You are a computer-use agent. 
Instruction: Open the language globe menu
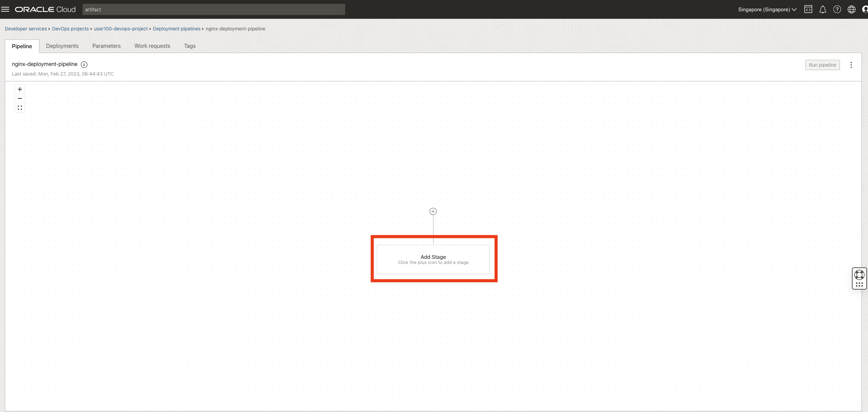[851, 9]
